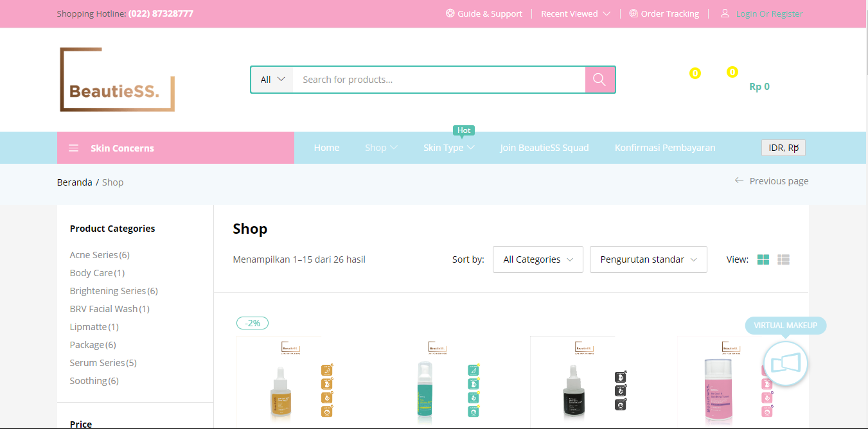This screenshot has height=429, width=868.
Task: Click the magnifier search button
Action: pos(599,80)
